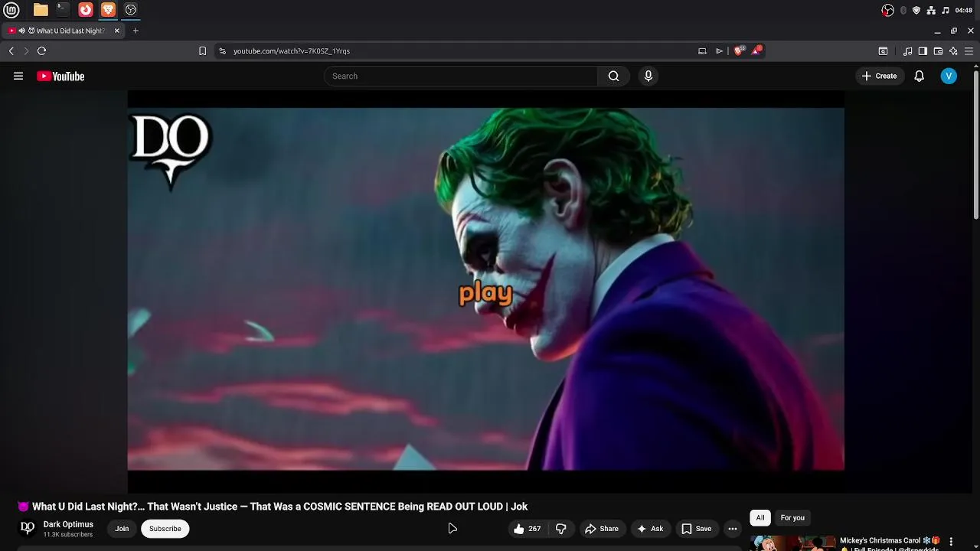The image size is (980, 551).
Task: Open more actions ellipsis under video
Action: pos(733,529)
